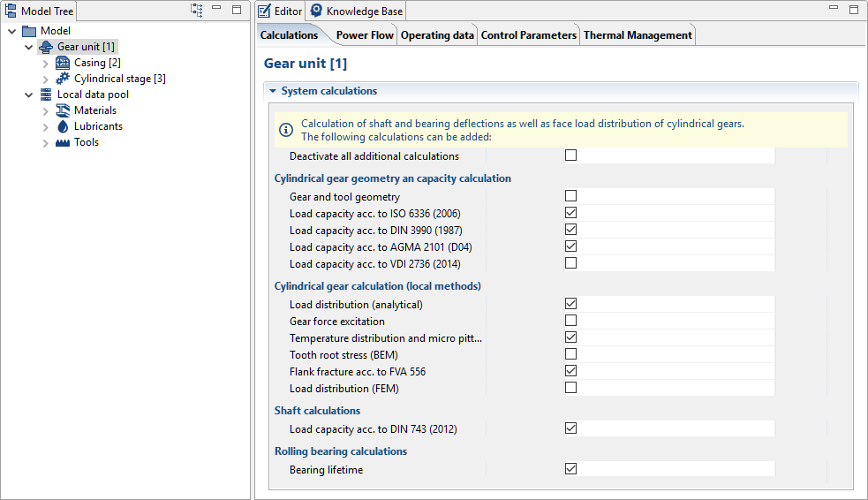
Task: Click the info icon in yellow banner
Action: tap(286, 130)
